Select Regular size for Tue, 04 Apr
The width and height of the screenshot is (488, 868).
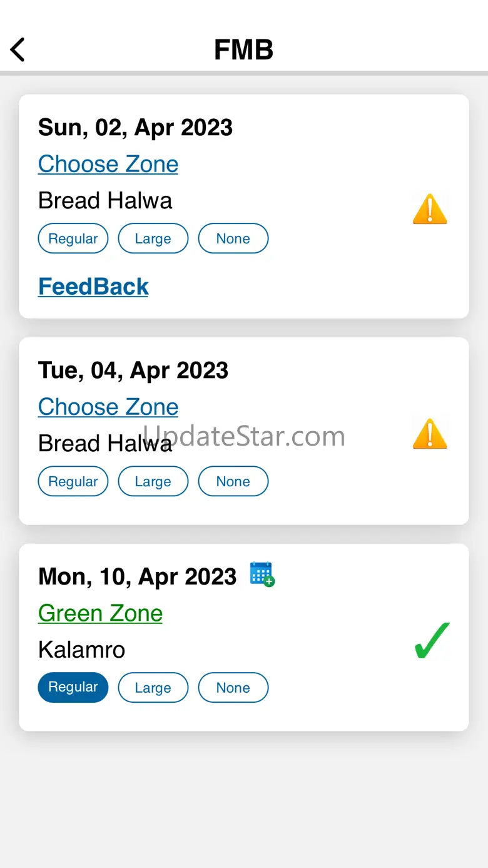pyautogui.click(x=73, y=481)
